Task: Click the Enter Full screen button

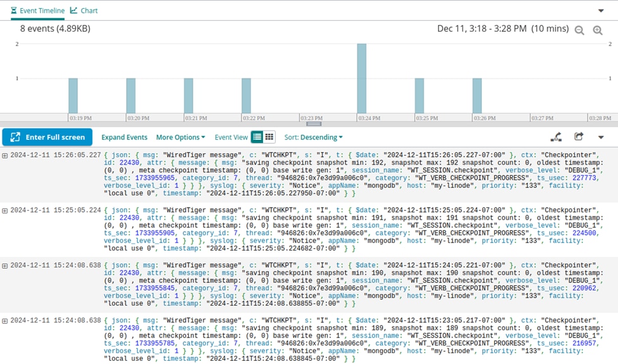Action: [48, 137]
